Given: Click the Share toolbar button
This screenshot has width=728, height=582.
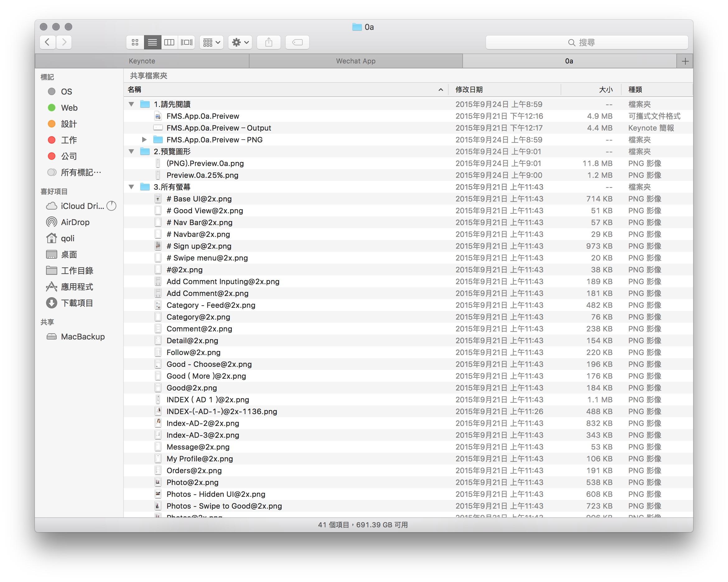Looking at the screenshot, I should (x=268, y=42).
